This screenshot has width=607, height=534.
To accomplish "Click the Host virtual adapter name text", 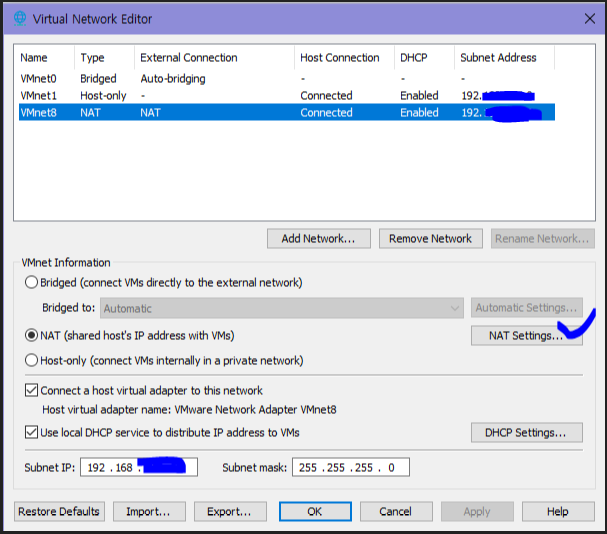I will 189,410.
